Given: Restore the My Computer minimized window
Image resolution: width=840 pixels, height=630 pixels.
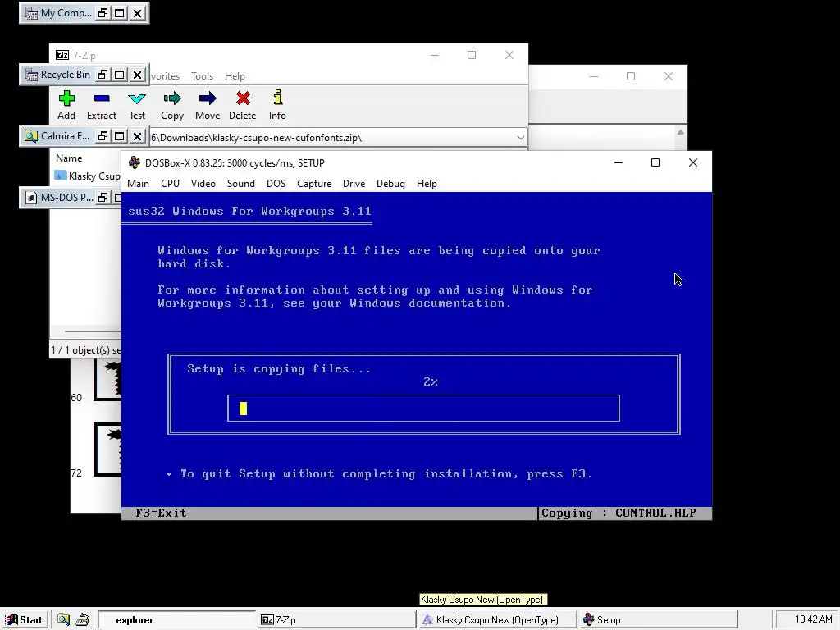Looking at the screenshot, I should [x=103, y=13].
